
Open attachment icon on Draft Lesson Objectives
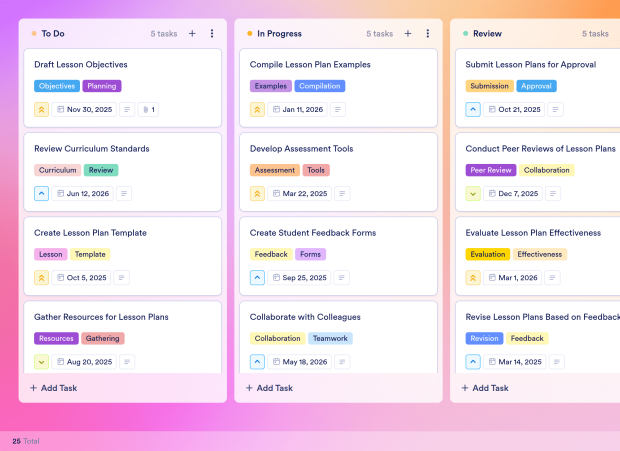(x=148, y=109)
